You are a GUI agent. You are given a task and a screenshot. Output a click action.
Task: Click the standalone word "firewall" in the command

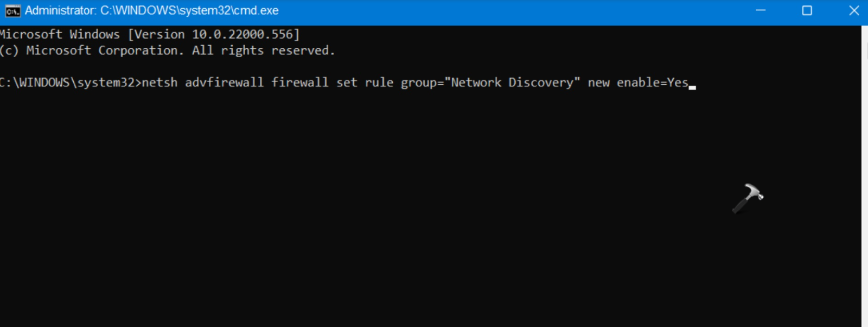click(x=299, y=83)
